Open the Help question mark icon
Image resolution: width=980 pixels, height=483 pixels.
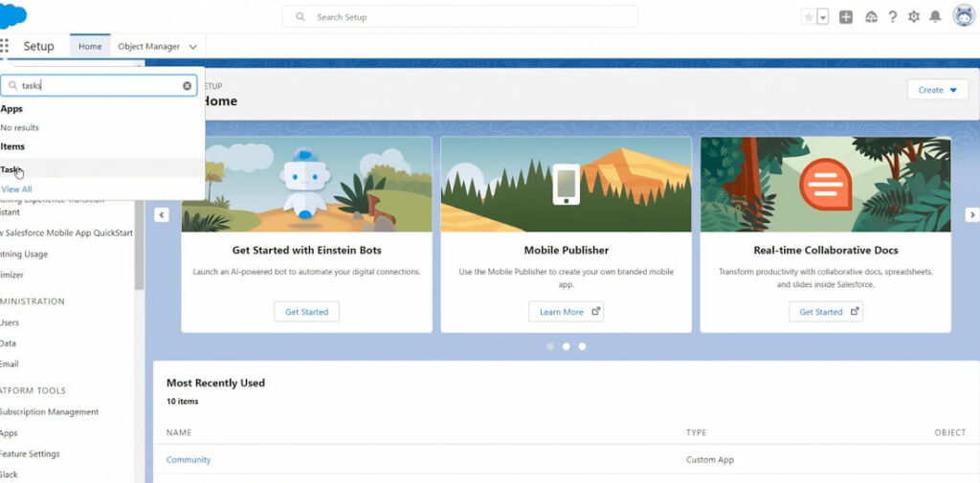(893, 17)
